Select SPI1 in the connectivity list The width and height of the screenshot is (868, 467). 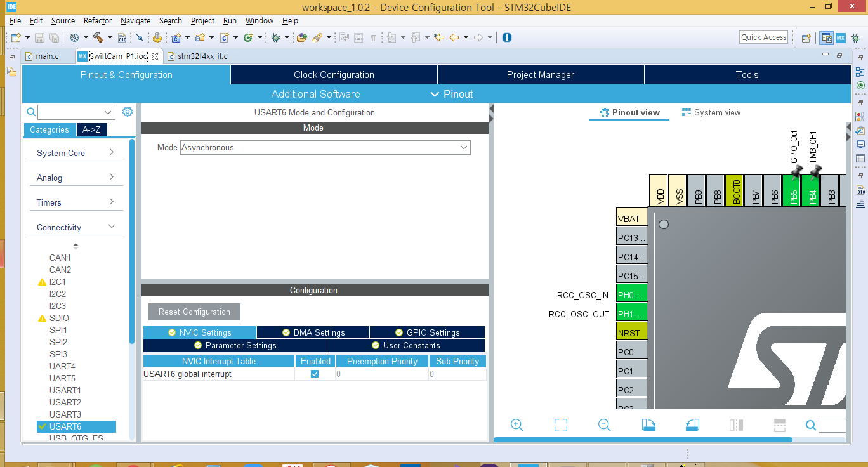(x=58, y=330)
